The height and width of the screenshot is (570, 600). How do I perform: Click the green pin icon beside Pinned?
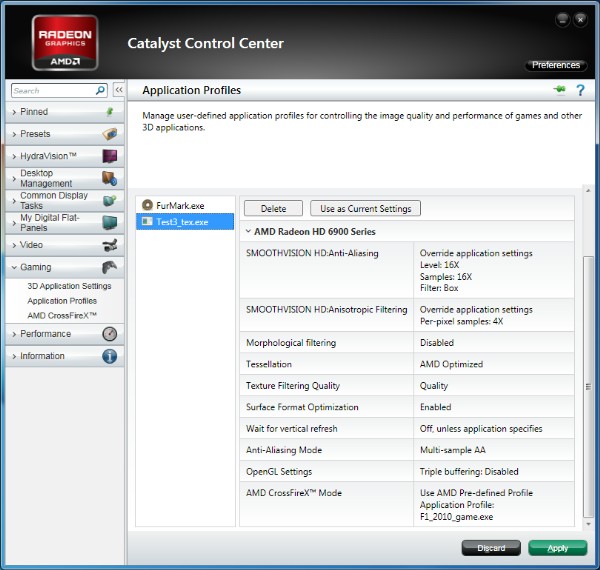coord(110,112)
